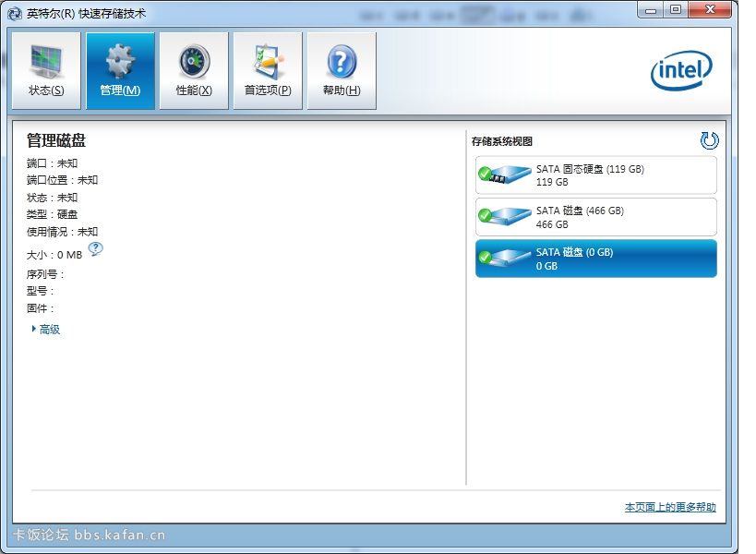
Task: Open the 首选项(P) preferences tab
Action: click(x=268, y=71)
